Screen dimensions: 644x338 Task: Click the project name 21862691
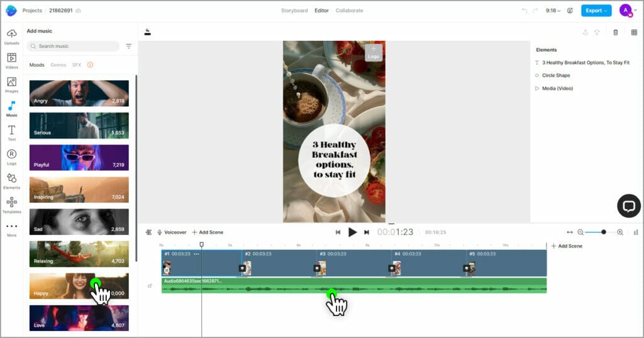click(61, 11)
